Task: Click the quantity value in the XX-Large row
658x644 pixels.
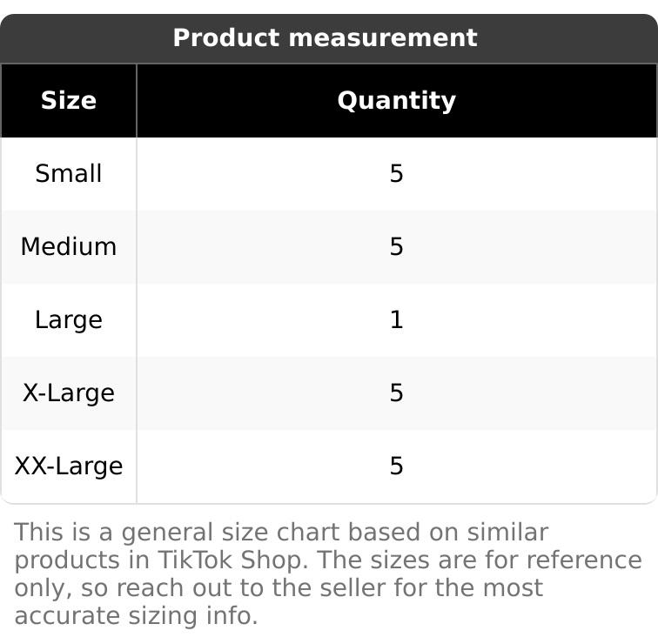Action: point(396,466)
